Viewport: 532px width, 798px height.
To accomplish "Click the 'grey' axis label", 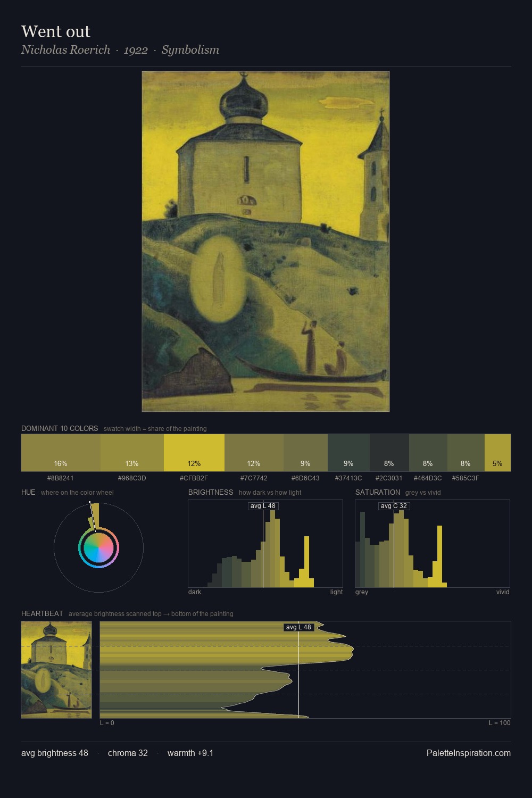I will point(362,592).
